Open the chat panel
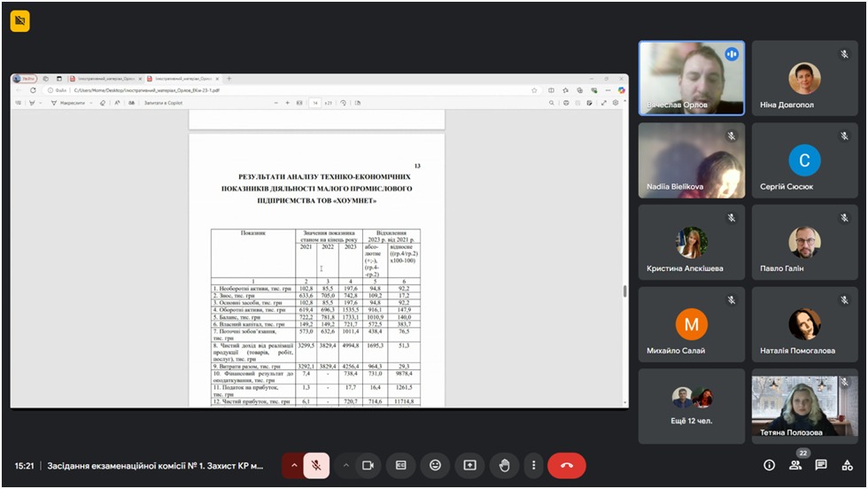 [821, 465]
